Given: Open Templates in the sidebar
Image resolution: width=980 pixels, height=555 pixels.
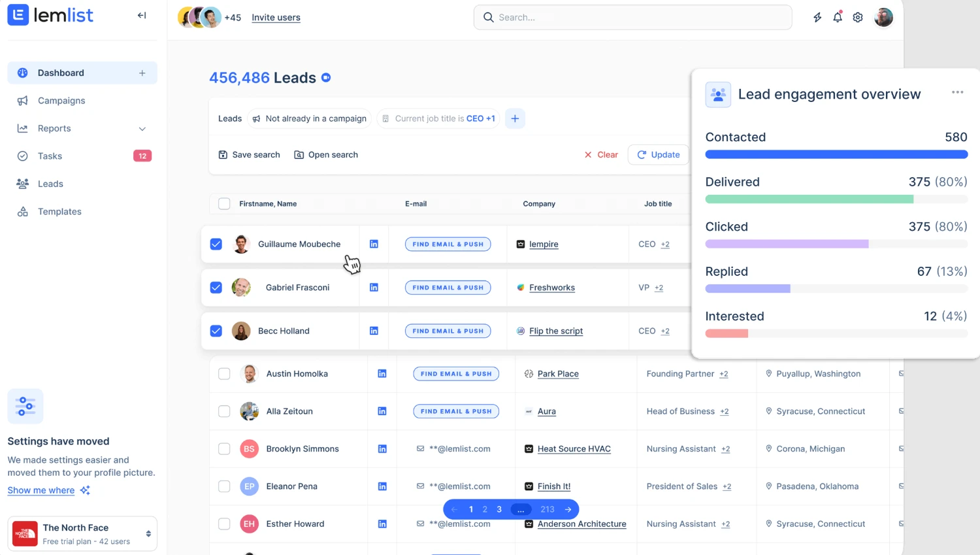Looking at the screenshot, I should [82, 212].
